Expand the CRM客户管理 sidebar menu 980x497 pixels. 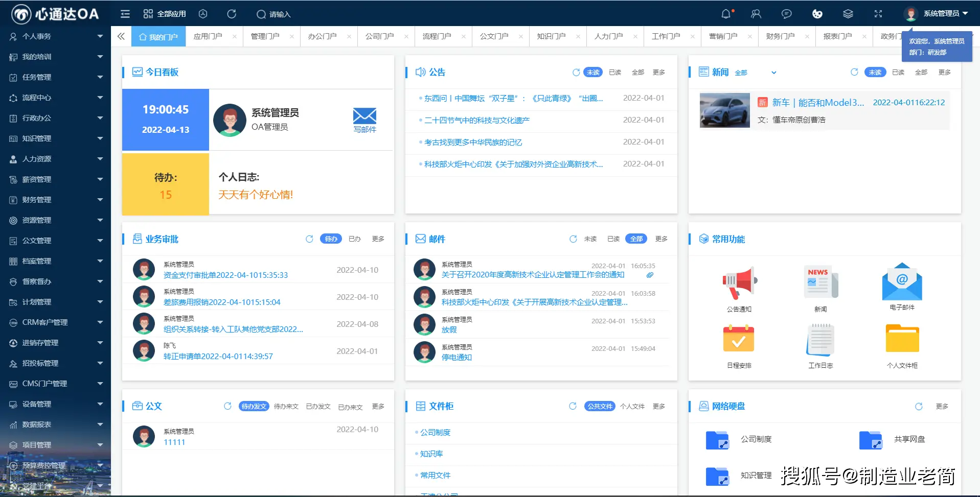point(55,322)
